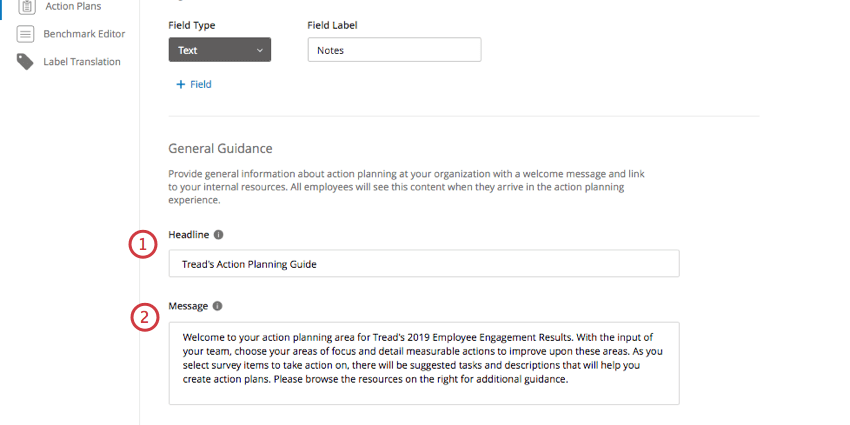Add a new field with the Field link
Screen dimensions: 850x425
click(x=194, y=85)
